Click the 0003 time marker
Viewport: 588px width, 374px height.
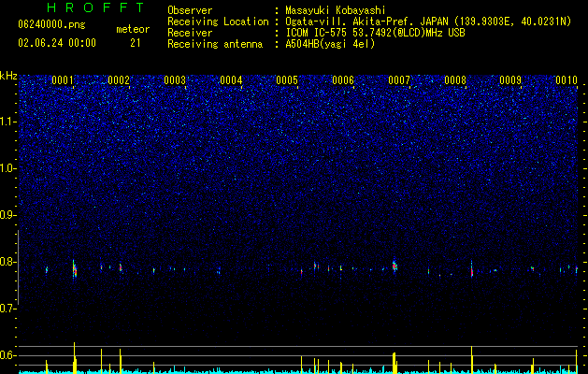coord(175,80)
